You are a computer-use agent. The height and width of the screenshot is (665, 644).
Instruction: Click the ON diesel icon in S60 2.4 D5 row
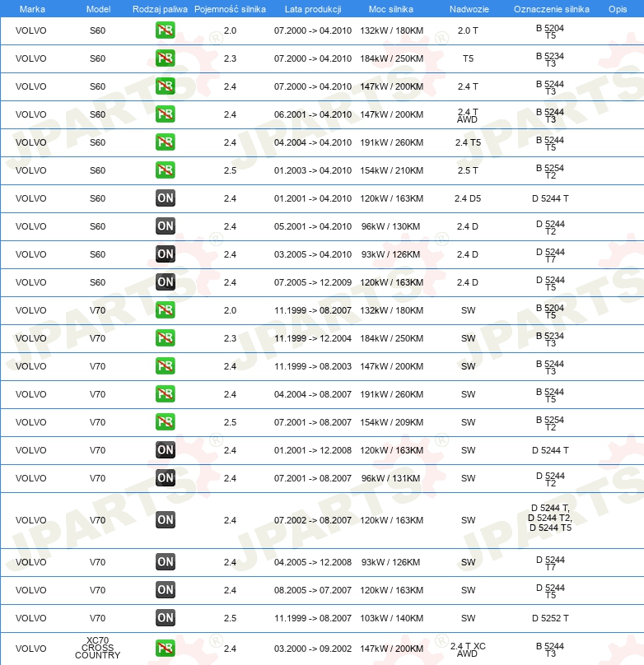(x=165, y=198)
